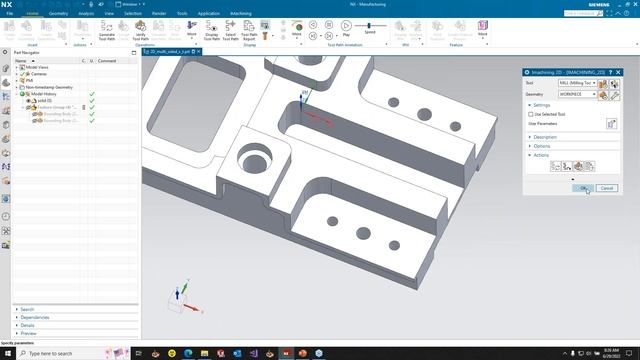Open the Display group's More gallery
This screenshot has height=360, width=640.
pos(297,29)
